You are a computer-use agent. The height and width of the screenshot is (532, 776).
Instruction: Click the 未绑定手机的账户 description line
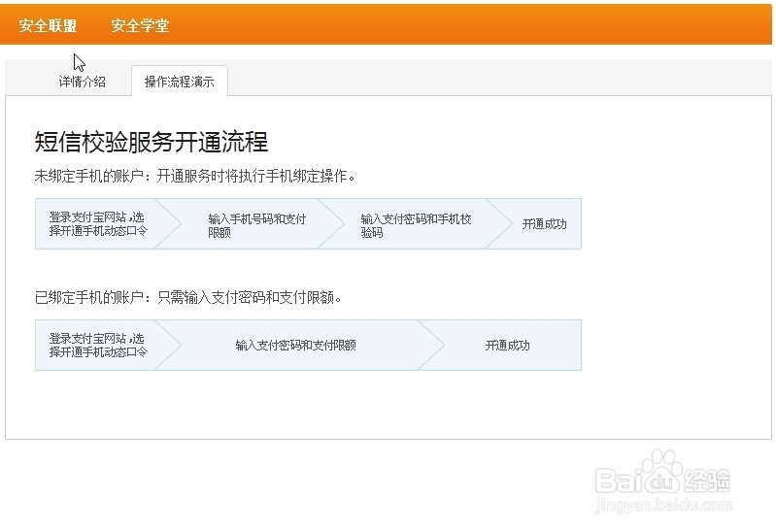click(195, 177)
